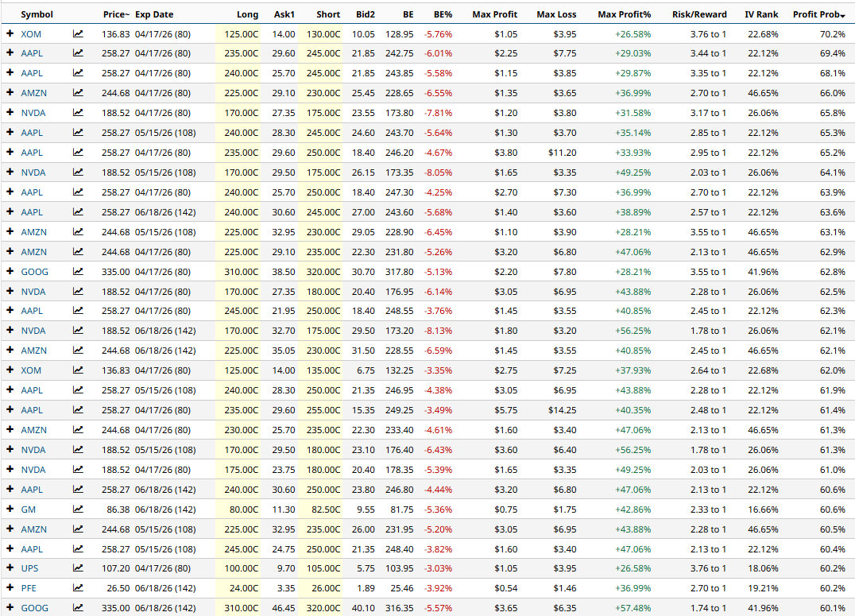The width and height of the screenshot is (855, 616).
Task: Click the 16.66% IV Rank value
Action: tap(763, 509)
